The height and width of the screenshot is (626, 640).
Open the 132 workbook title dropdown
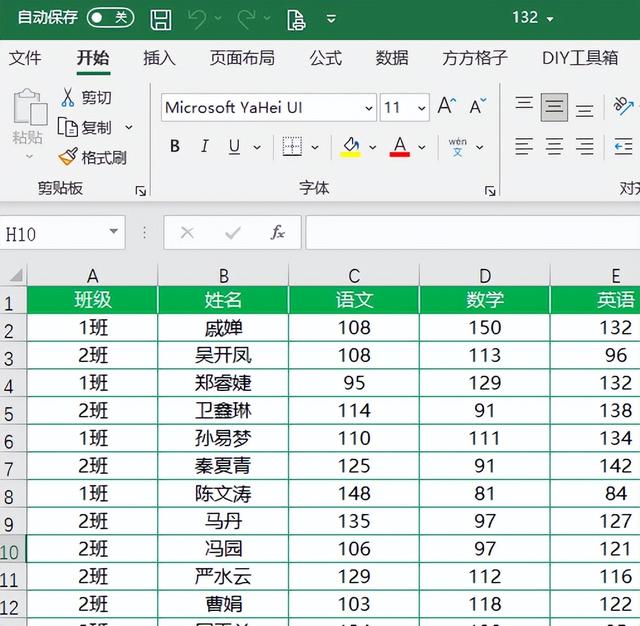pyautogui.click(x=550, y=19)
